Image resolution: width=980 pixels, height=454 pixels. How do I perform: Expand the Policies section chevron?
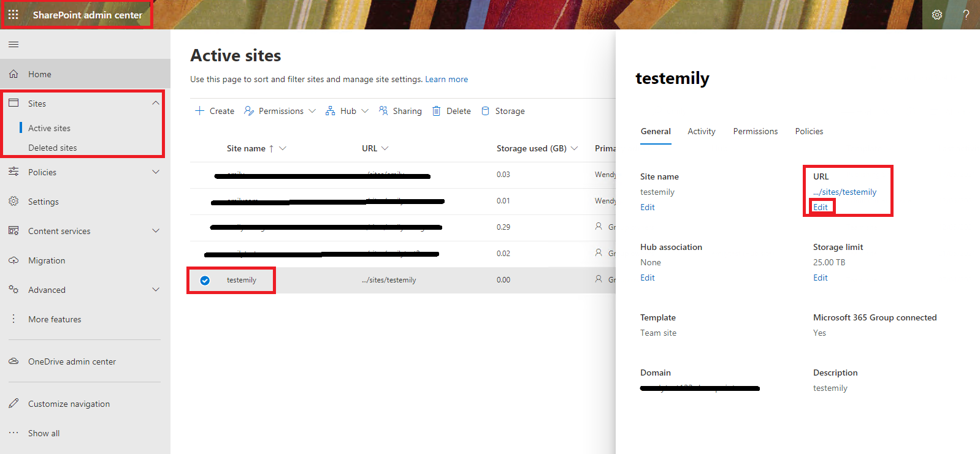click(x=156, y=172)
